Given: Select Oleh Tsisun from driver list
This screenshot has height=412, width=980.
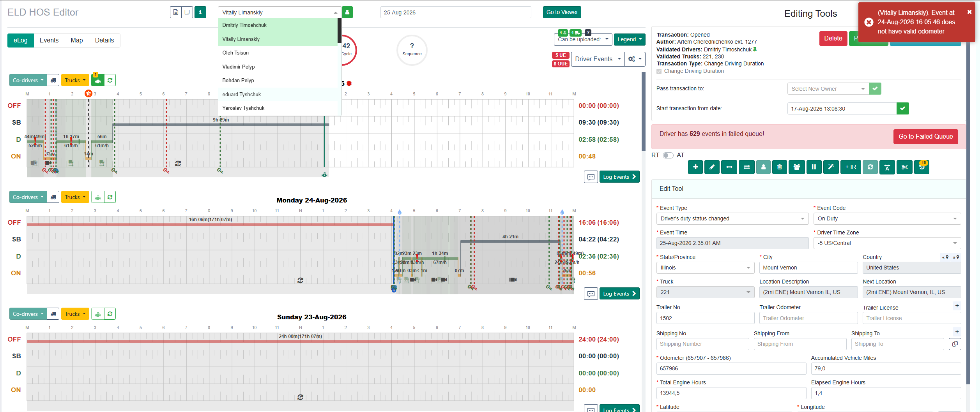Looking at the screenshot, I should click(x=278, y=53).
